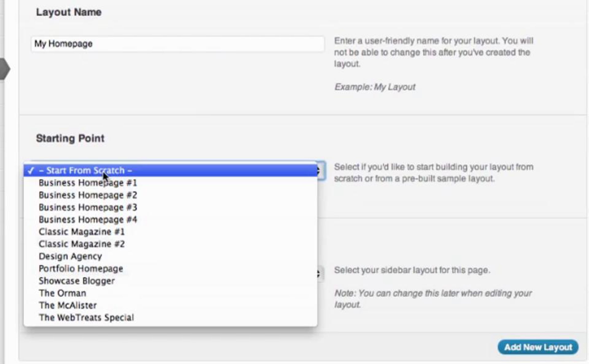This screenshot has width=589, height=364.
Task: Pick Business Homepage #4 sample layout
Action: [171, 220]
